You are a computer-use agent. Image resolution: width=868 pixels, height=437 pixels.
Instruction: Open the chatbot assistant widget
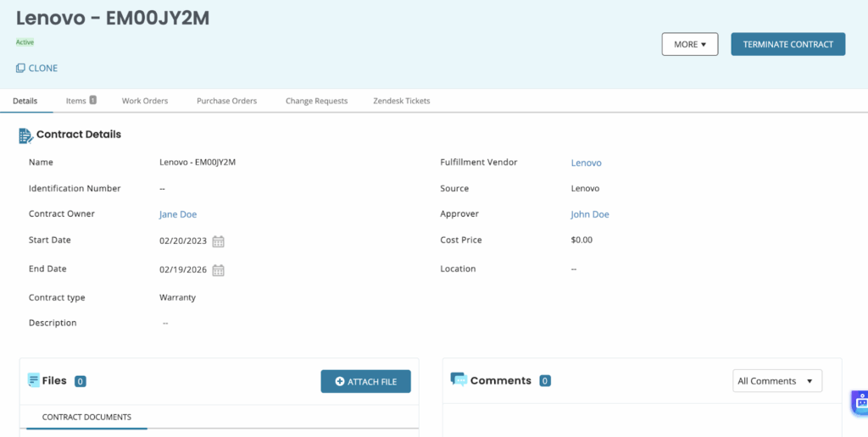tap(860, 403)
